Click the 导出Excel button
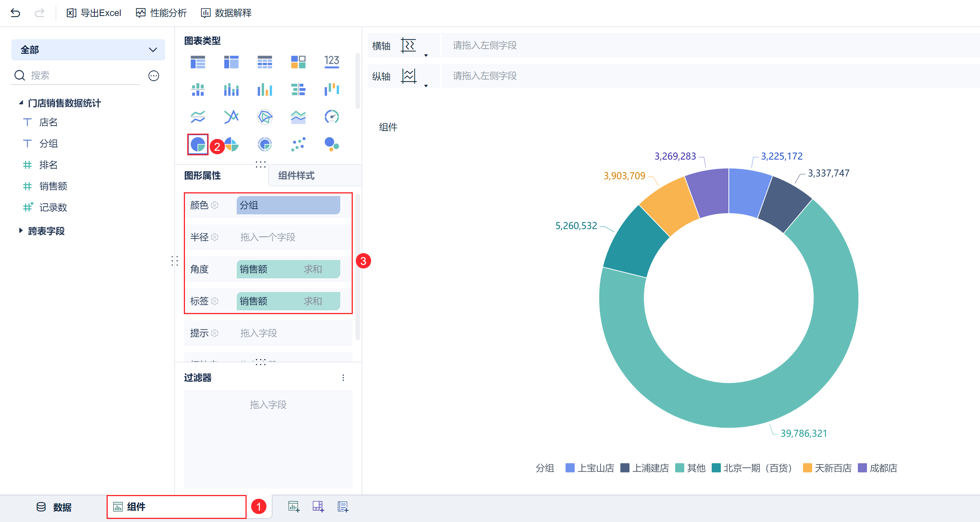 point(94,13)
